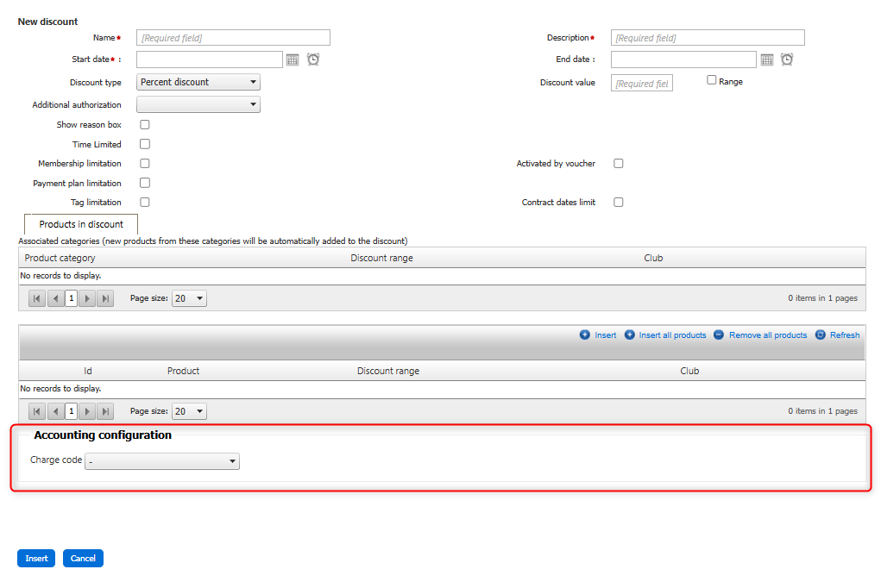Toggle the Time Limited checkbox
Image resolution: width=881 pixels, height=588 pixels.
[145, 144]
